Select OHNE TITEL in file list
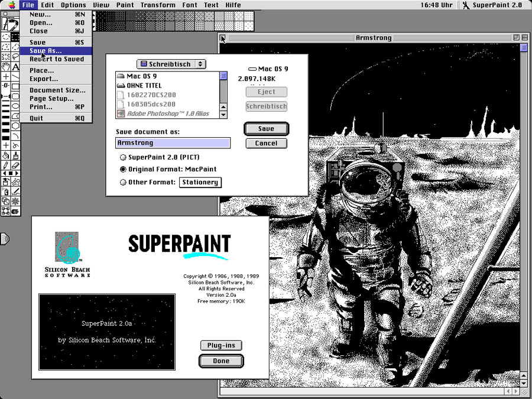The image size is (532, 399). (x=168, y=86)
